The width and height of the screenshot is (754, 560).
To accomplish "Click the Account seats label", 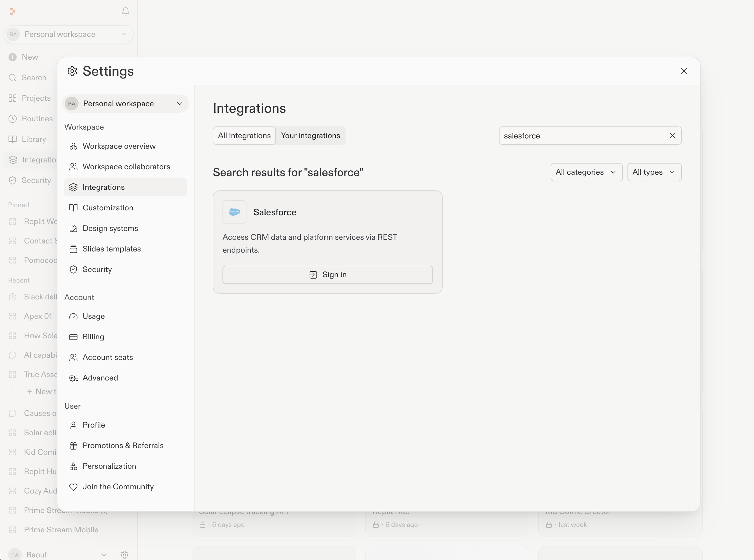I will (108, 357).
